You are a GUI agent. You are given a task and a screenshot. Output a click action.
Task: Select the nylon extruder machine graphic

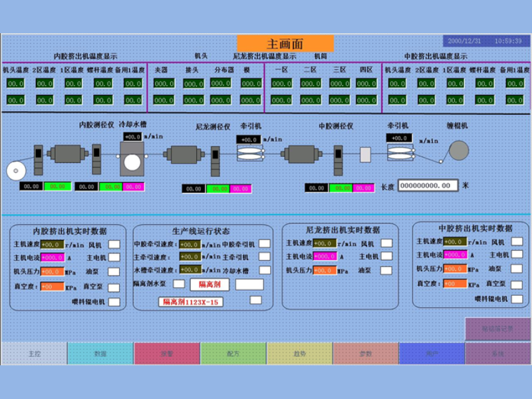[184, 155]
